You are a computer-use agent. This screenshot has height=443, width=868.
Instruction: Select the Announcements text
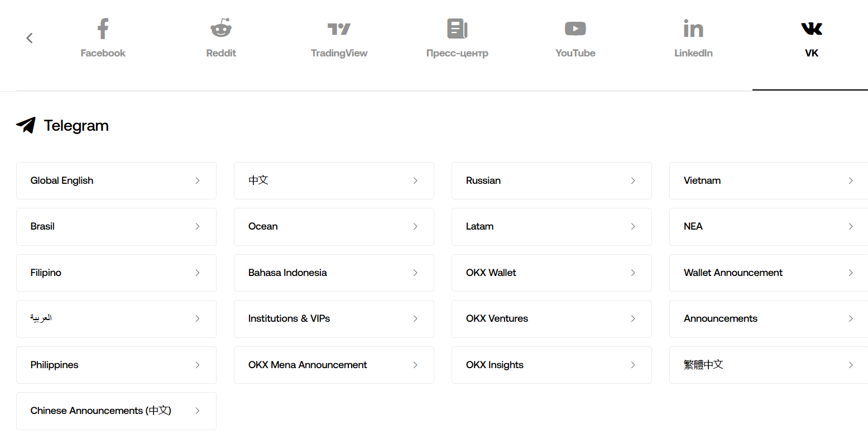721,318
